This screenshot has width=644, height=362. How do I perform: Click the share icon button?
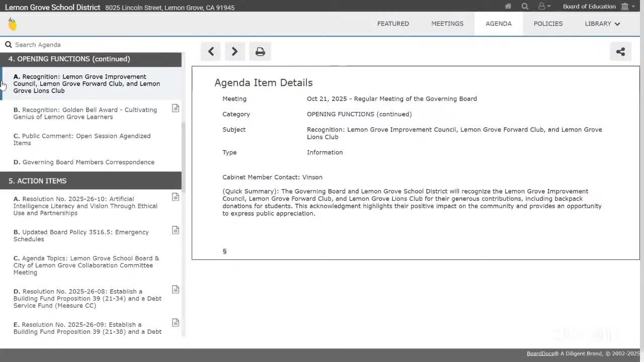pyautogui.click(x=620, y=51)
